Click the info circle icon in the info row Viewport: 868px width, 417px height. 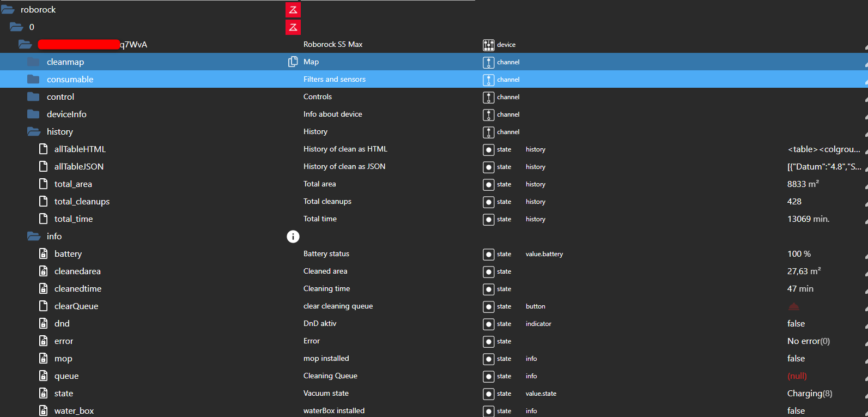coord(293,236)
